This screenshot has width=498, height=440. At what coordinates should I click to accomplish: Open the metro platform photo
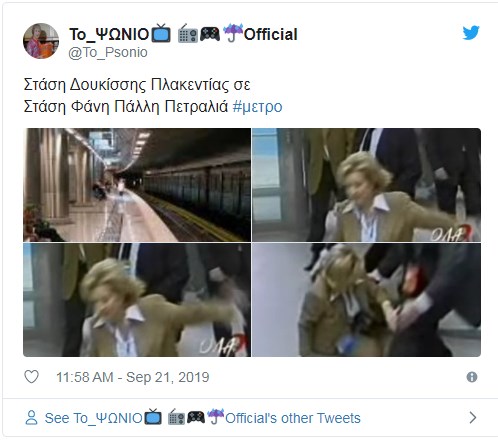(x=137, y=185)
